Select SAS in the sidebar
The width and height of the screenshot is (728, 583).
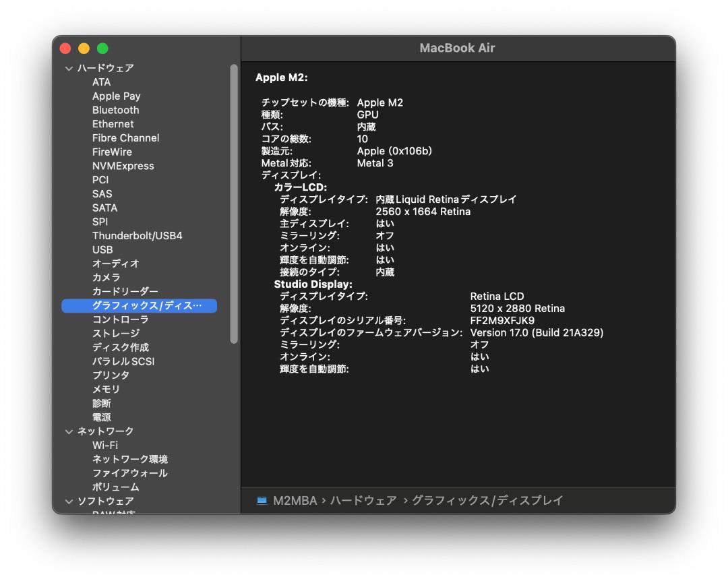pos(102,193)
